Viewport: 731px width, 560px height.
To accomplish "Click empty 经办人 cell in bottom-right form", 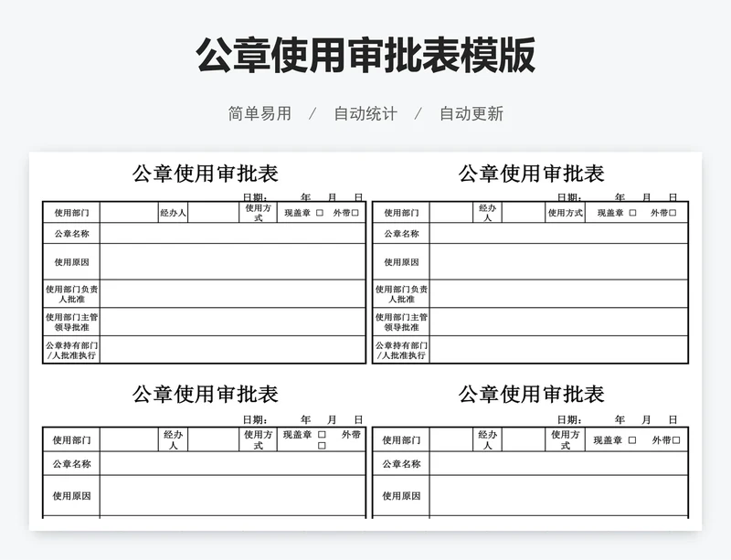I will click(524, 439).
